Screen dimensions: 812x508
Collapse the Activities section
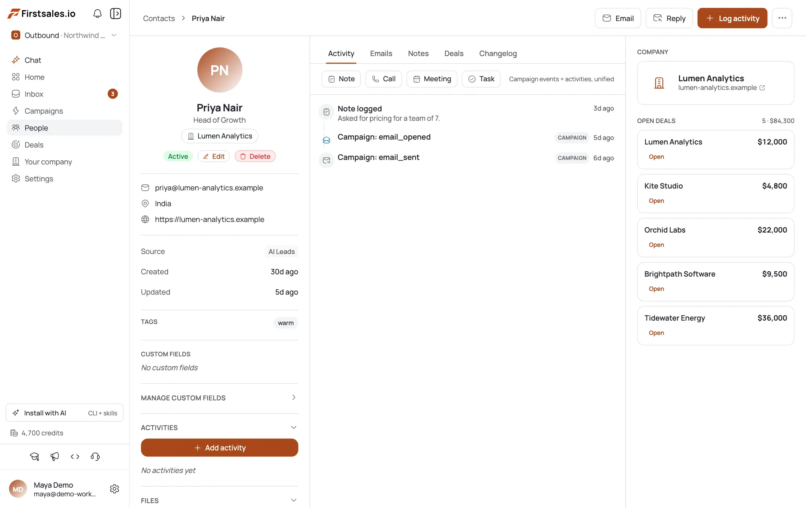[x=294, y=427]
